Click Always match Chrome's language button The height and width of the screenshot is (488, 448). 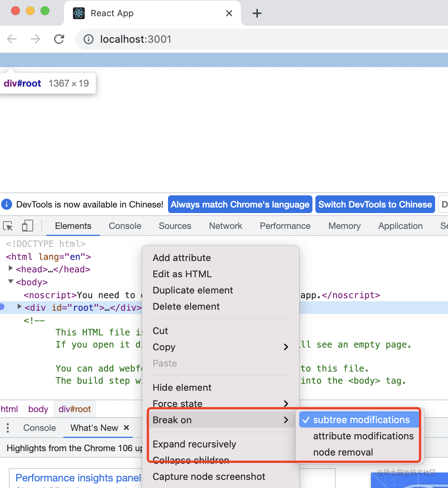(x=240, y=205)
